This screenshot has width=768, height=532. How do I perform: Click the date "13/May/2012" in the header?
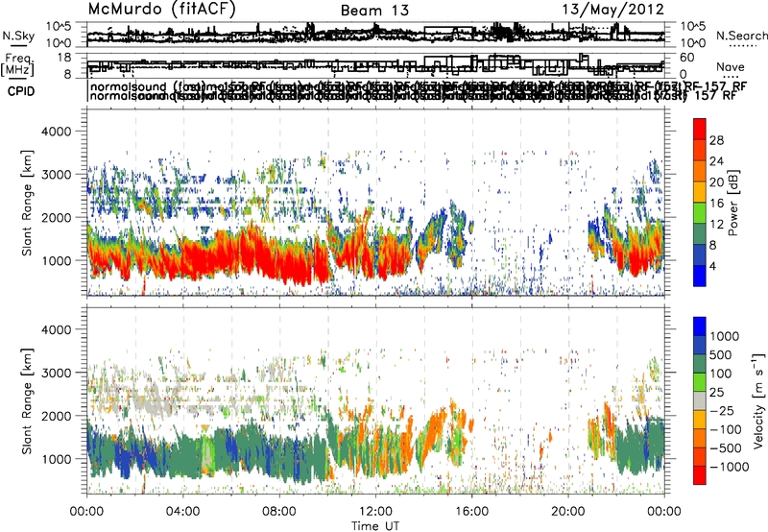612,10
